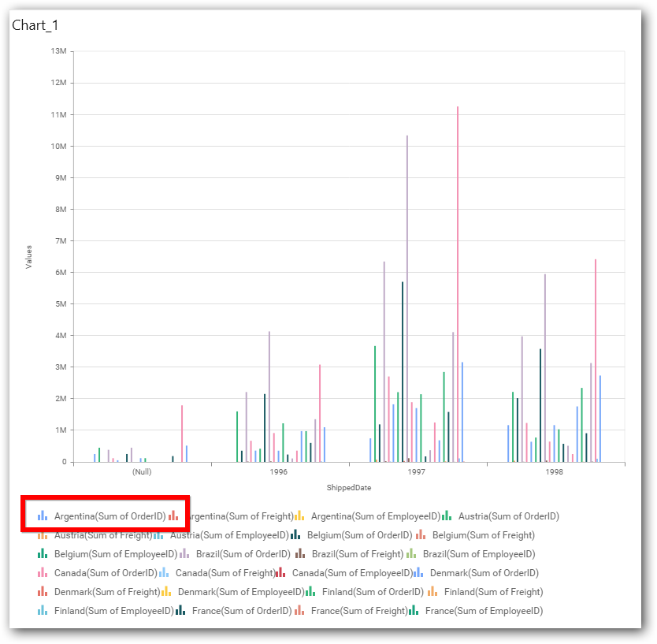This screenshot has height=644, width=657.
Task: Click the ShippedDate axis title
Action: [348, 488]
